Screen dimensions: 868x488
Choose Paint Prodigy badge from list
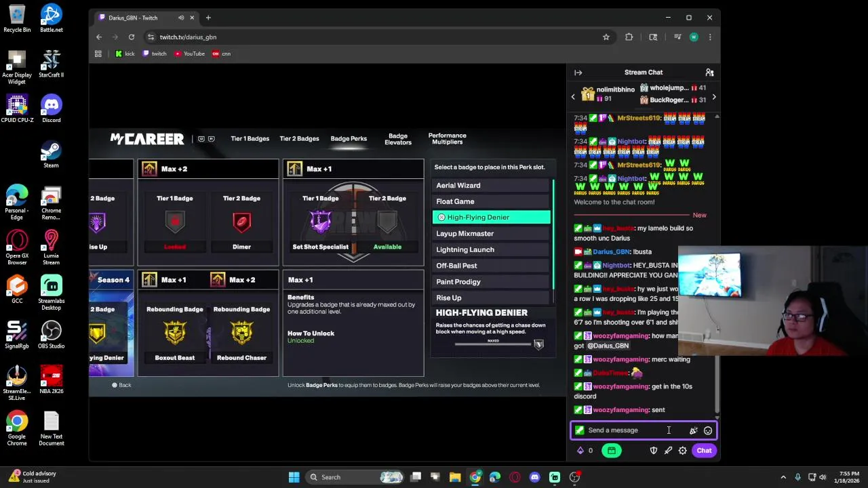492,282
